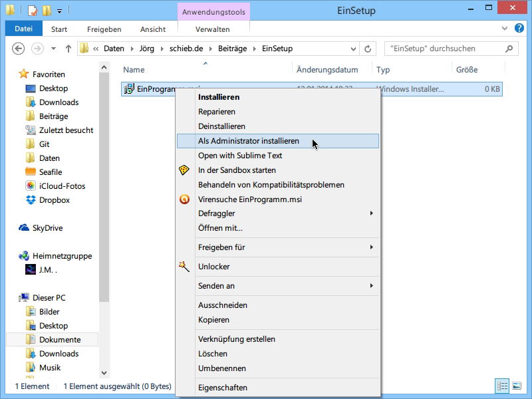Screen dimensions: 532x399
Task: Click sidebar scrollbar up arrow
Action: pos(104,67)
